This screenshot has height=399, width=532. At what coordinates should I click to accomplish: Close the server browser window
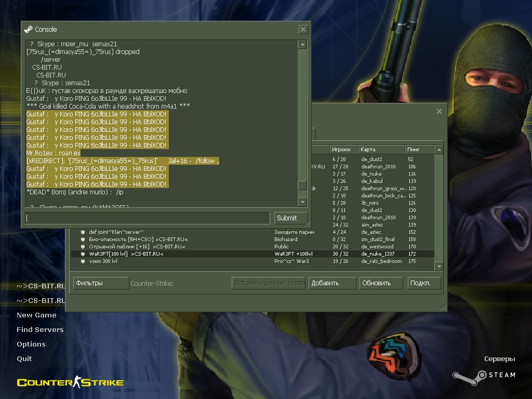click(x=439, y=111)
